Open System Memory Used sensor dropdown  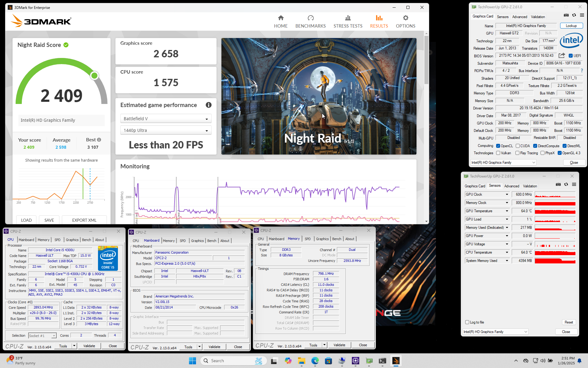507,261
